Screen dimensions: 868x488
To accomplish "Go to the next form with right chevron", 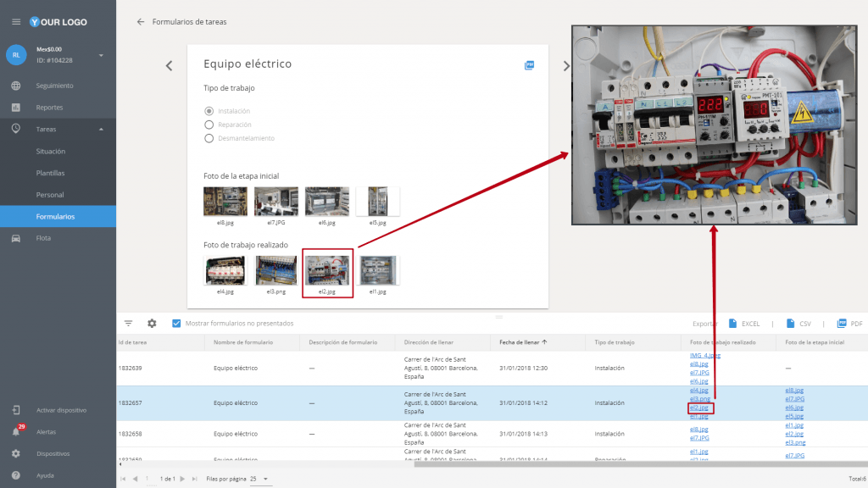I will [x=565, y=66].
